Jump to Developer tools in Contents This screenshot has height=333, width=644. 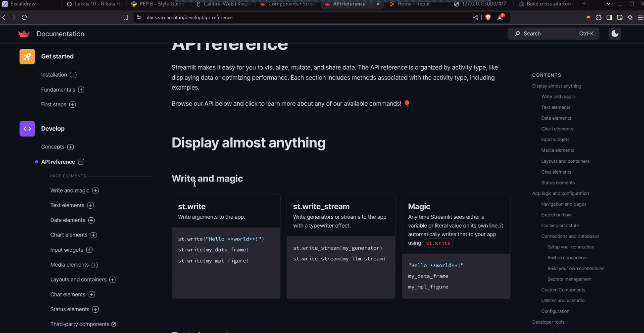point(548,322)
